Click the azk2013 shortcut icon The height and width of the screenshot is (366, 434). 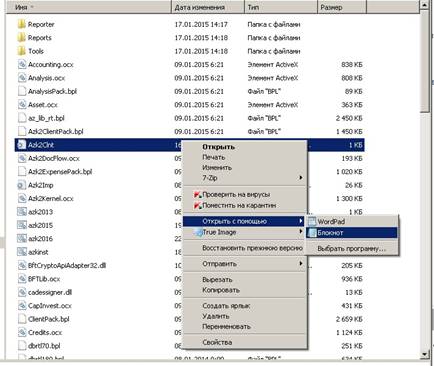(22, 212)
